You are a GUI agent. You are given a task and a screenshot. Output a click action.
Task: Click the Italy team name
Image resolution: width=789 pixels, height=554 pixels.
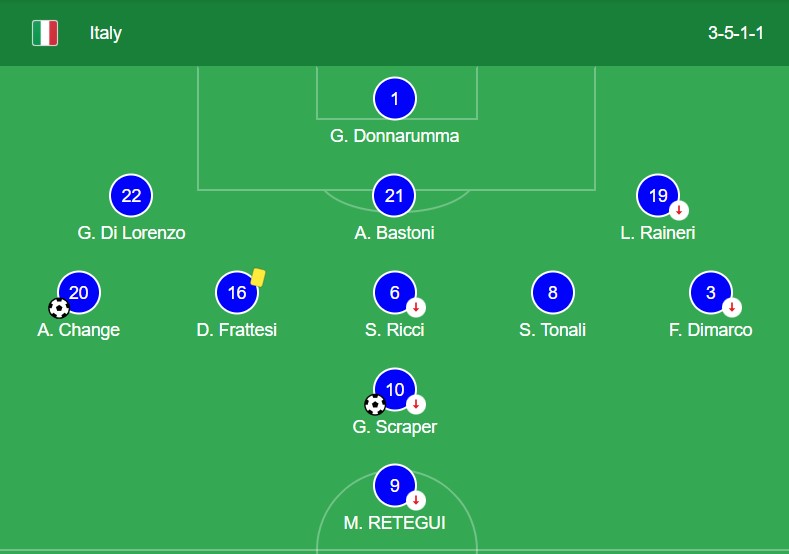pos(106,33)
